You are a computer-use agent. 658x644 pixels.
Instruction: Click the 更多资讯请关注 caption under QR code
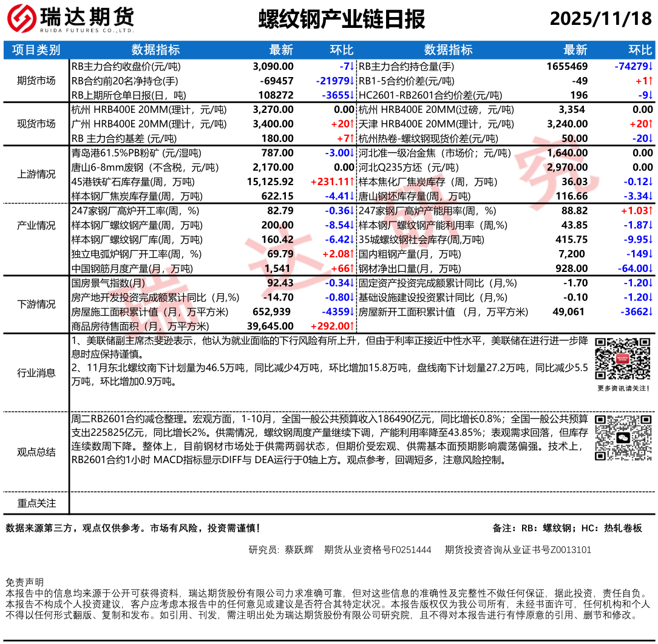click(x=623, y=388)
